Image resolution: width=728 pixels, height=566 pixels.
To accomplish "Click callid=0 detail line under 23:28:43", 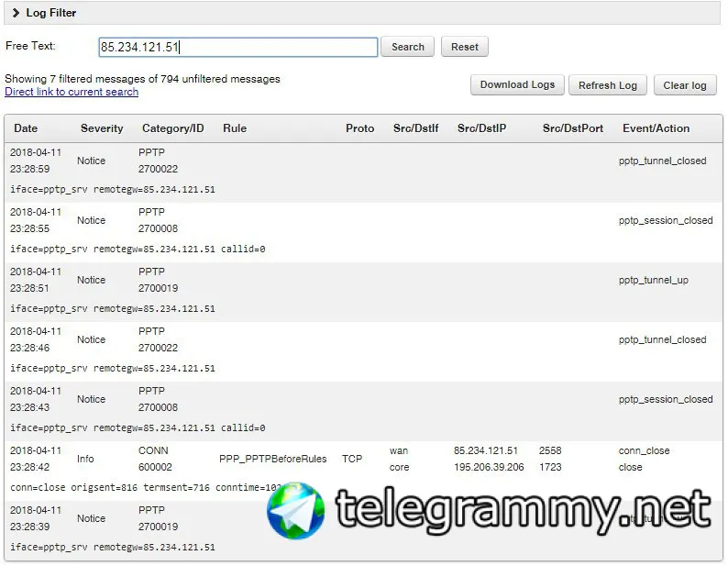I will tap(138, 428).
